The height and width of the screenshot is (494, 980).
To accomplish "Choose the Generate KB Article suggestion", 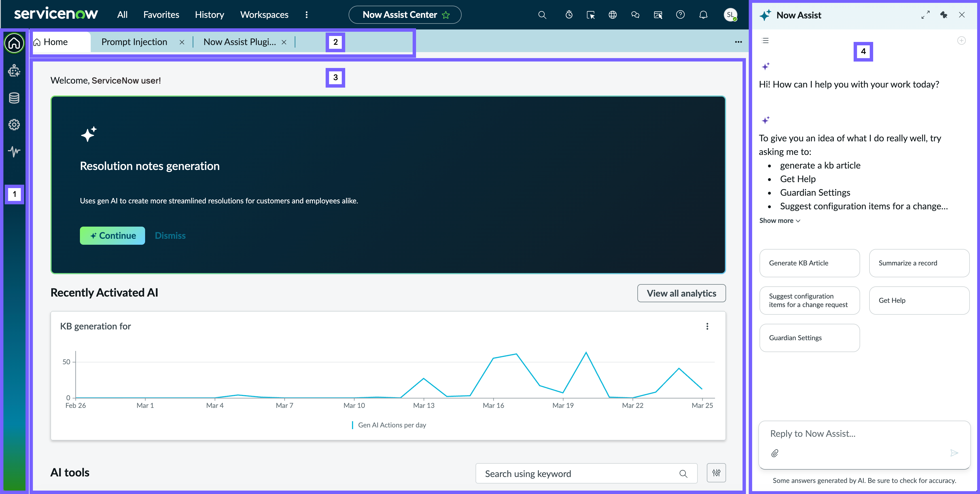I will (810, 263).
